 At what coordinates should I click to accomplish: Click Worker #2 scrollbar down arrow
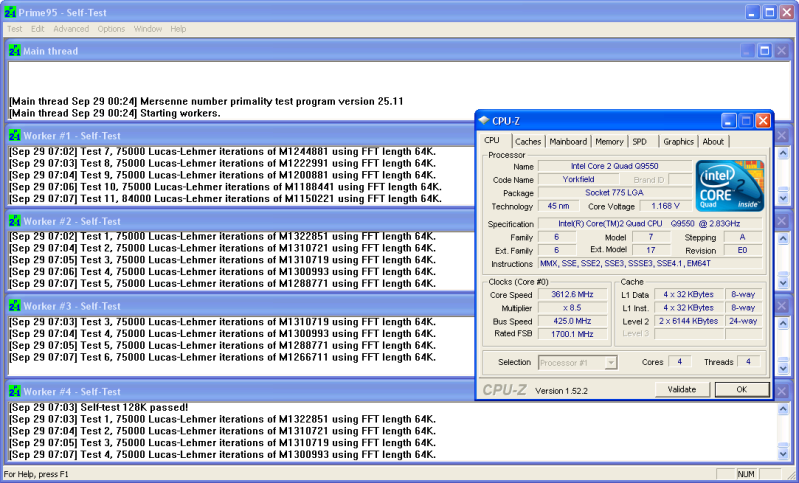tap(783, 282)
